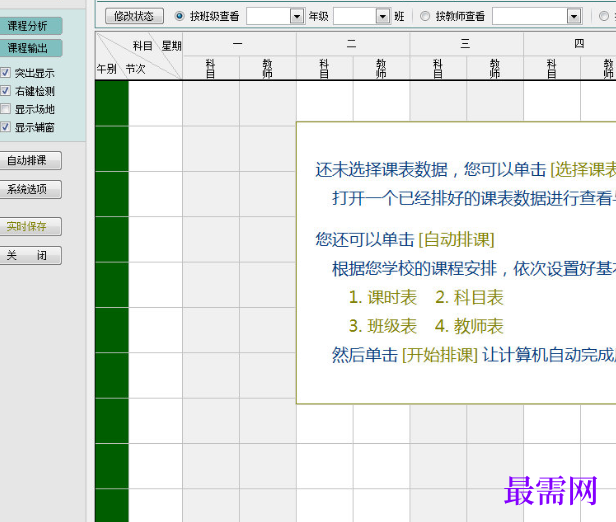Click the [开始排课] link text
Screen dimensions: 616x522
(440, 355)
